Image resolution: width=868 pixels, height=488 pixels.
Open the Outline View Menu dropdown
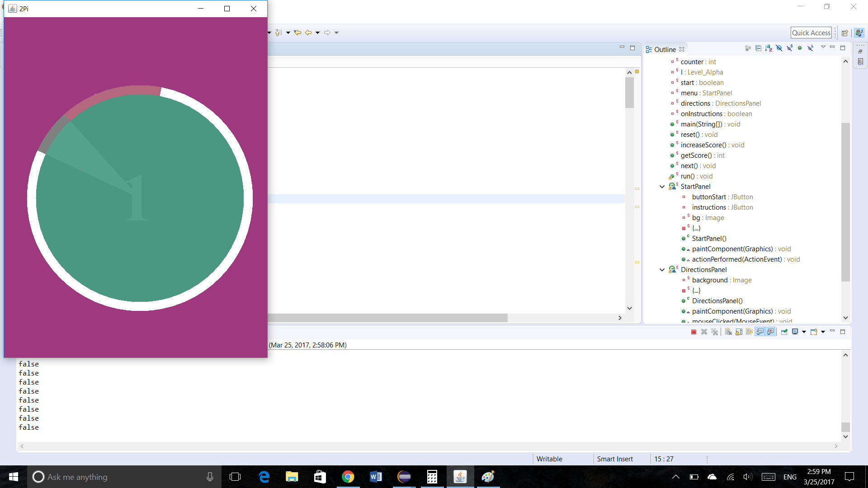[x=823, y=47]
